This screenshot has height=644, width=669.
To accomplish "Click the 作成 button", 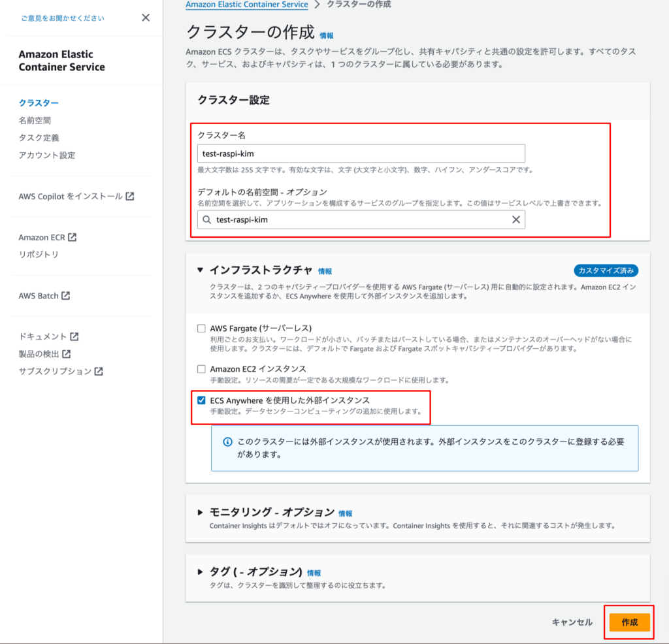I will click(x=629, y=622).
